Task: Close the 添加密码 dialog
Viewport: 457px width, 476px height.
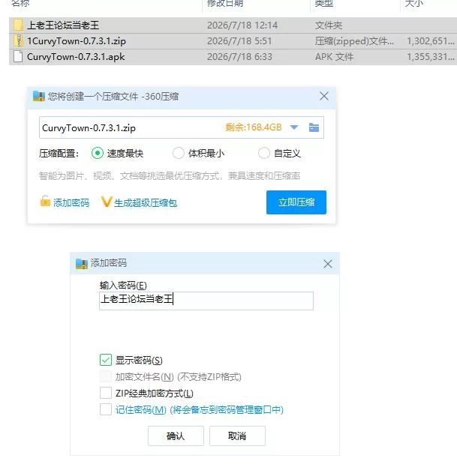Action: click(328, 264)
